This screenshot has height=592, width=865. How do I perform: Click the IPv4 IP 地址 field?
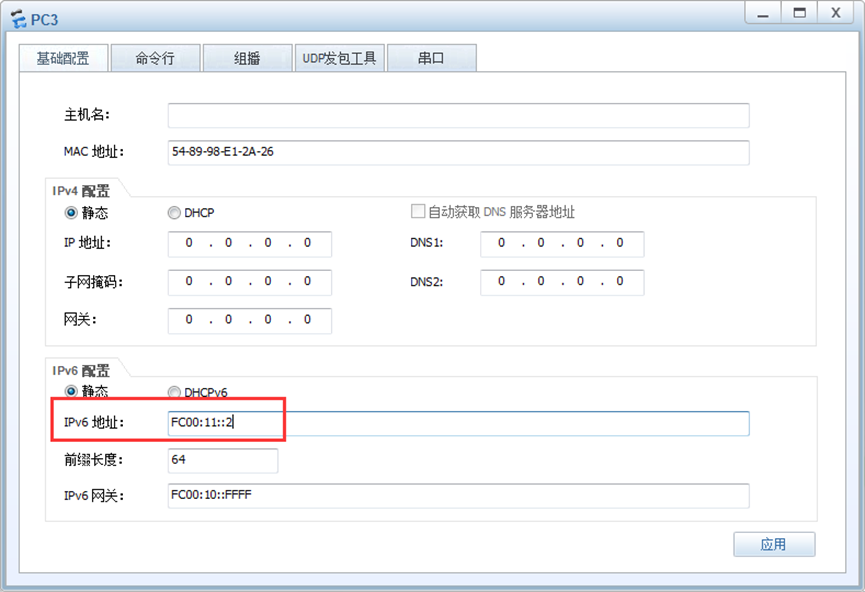pos(250,244)
